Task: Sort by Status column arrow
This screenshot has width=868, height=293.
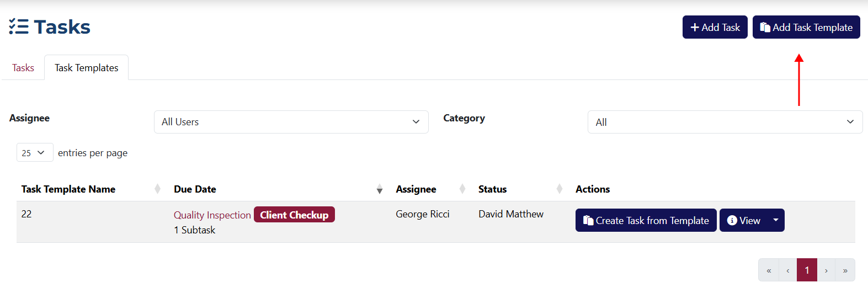Action: click(x=560, y=189)
